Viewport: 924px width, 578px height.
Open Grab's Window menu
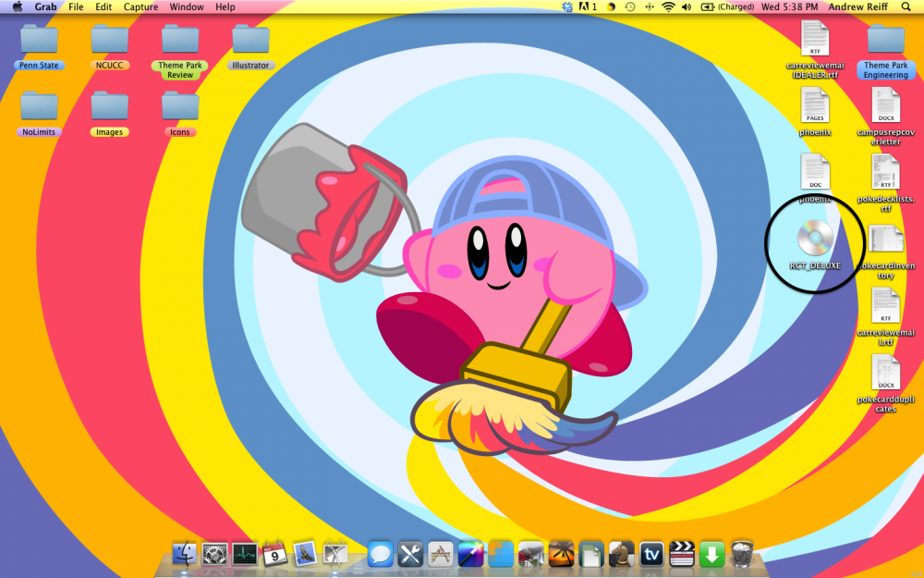pos(187,6)
